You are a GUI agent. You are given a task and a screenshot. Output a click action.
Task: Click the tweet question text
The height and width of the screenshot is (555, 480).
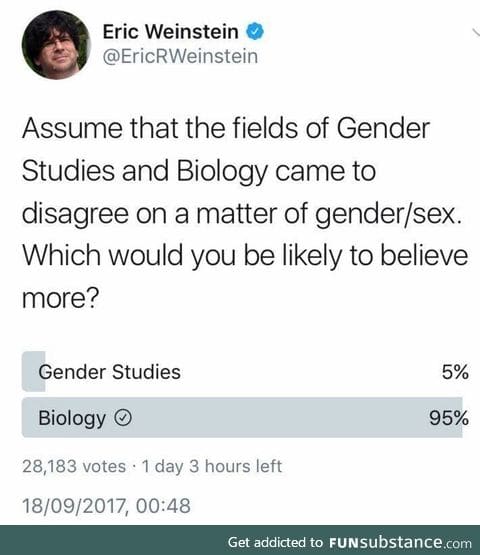pyautogui.click(x=245, y=213)
